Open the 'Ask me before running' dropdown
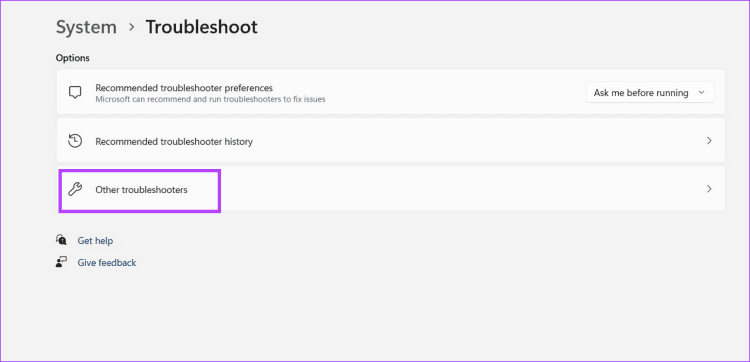The width and height of the screenshot is (750, 362). pyautogui.click(x=650, y=93)
